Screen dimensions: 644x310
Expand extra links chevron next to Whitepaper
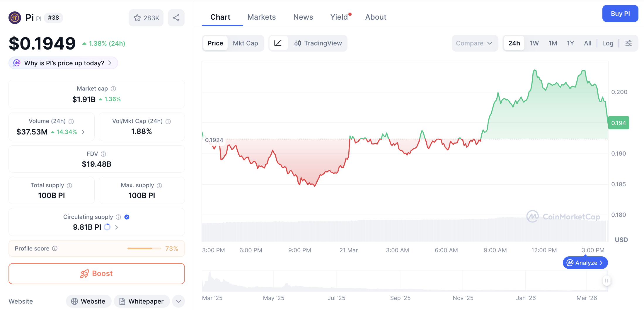point(178,301)
